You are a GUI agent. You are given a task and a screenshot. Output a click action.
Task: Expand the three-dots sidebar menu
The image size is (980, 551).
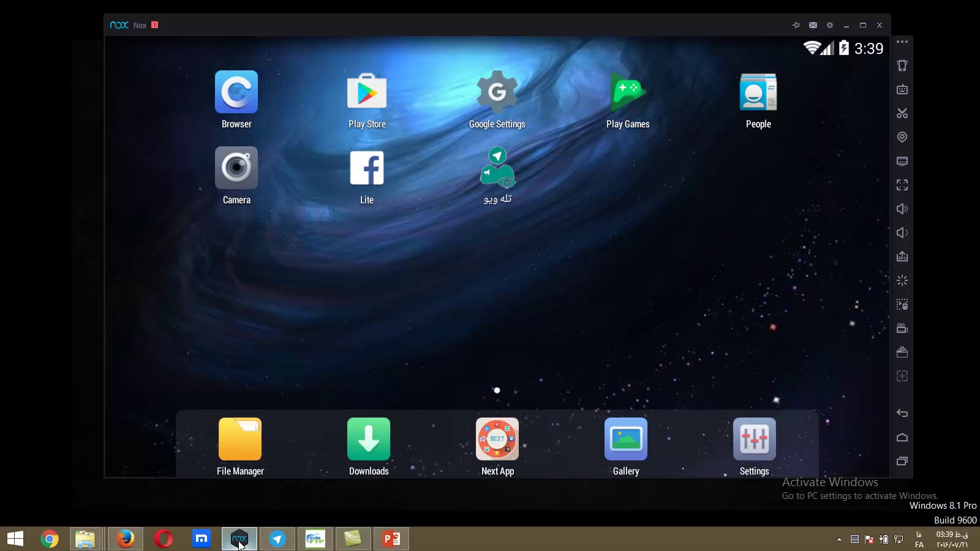pyautogui.click(x=902, y=42)
